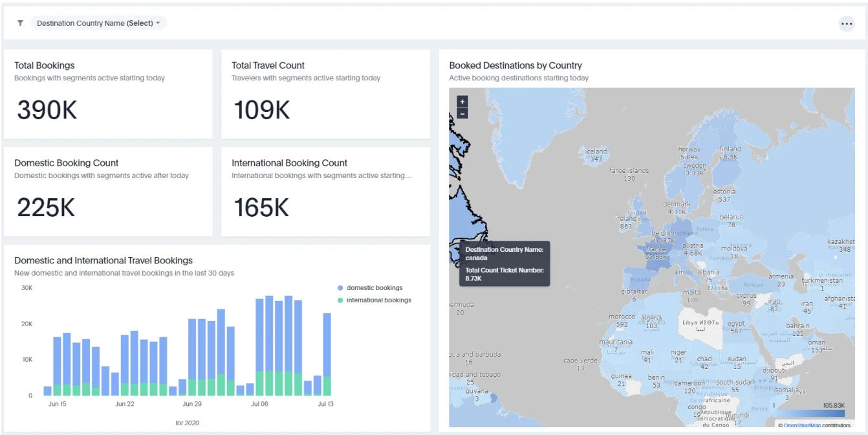Open Destination Country Name filter dropdown
Screen dimensions: 868x435
(98, 23)
